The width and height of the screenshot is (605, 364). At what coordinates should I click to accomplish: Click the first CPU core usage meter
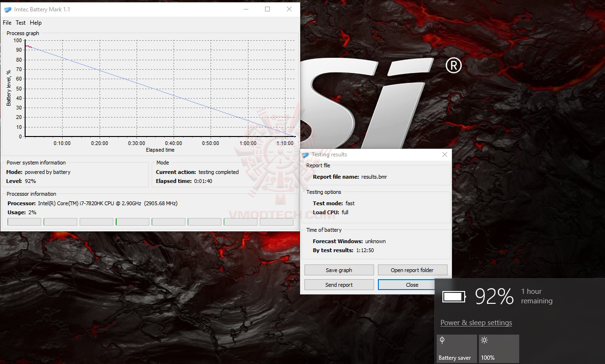(24, 221)
